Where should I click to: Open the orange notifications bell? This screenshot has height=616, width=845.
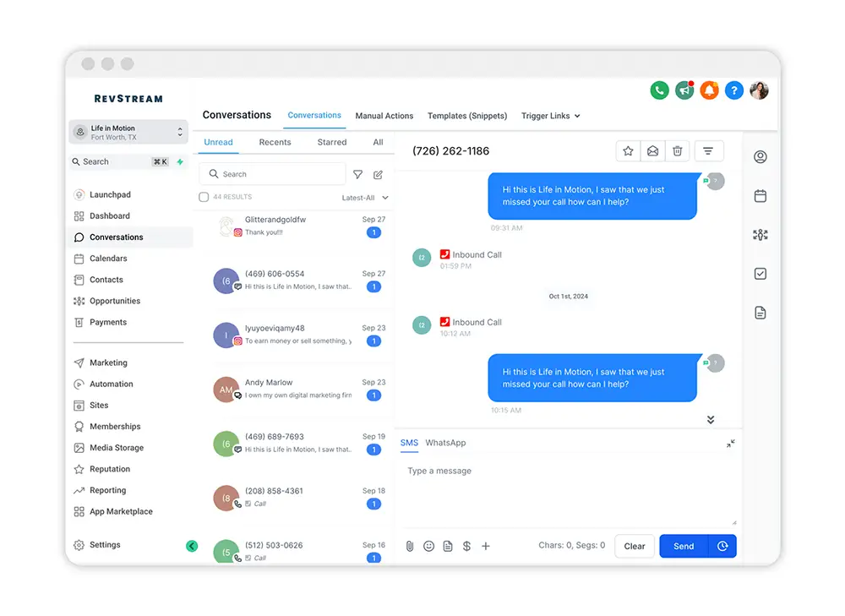[709, 90]
